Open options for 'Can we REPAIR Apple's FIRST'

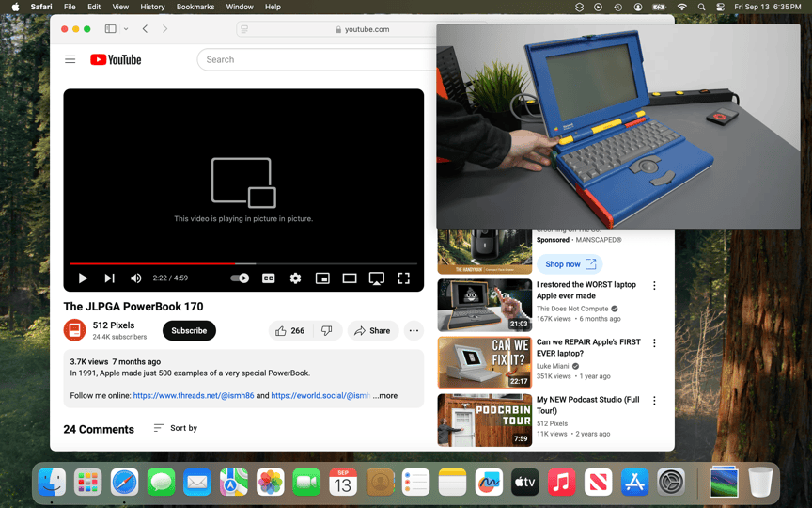654,343
